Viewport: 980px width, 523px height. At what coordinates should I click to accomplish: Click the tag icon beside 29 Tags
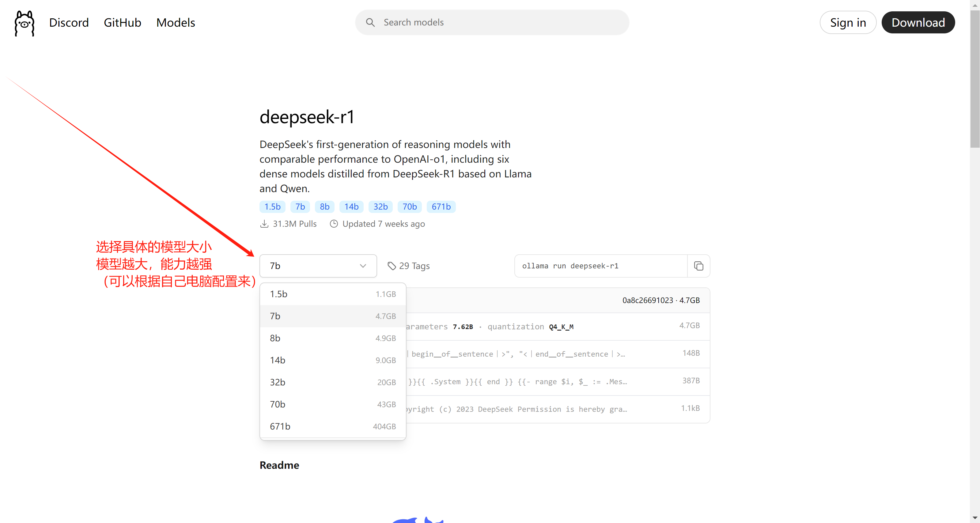pyautogui.click(x=392, y=266)
